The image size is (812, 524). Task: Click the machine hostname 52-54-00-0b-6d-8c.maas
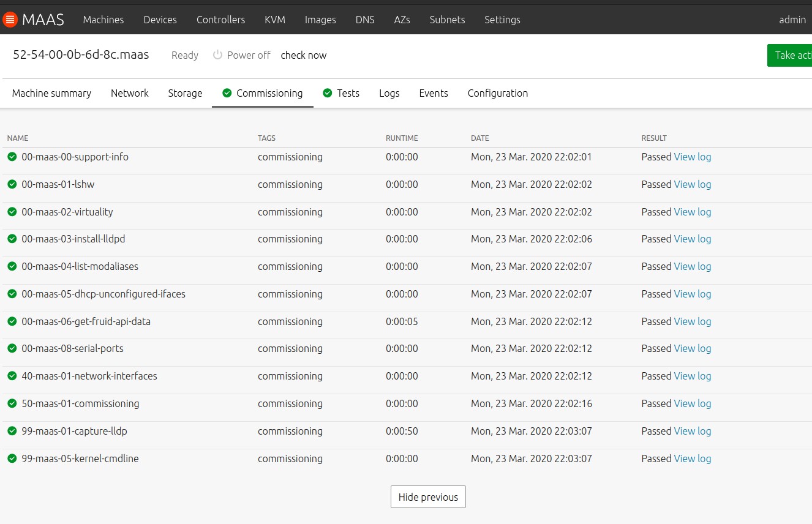coord(81,54)
